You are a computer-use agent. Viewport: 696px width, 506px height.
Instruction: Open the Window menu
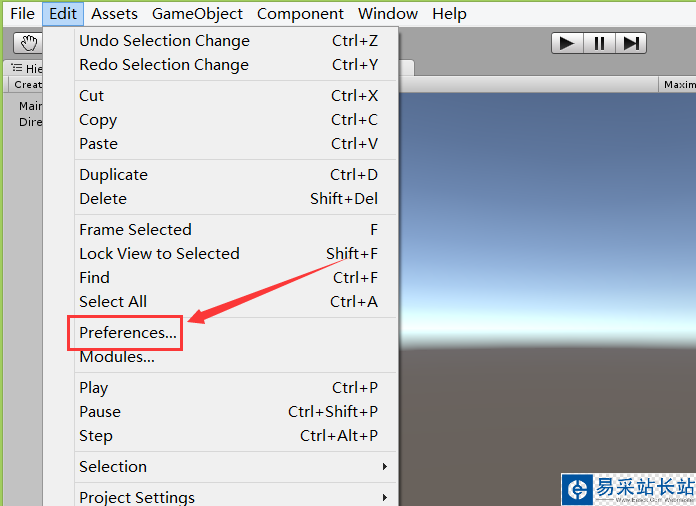point(387,14)
